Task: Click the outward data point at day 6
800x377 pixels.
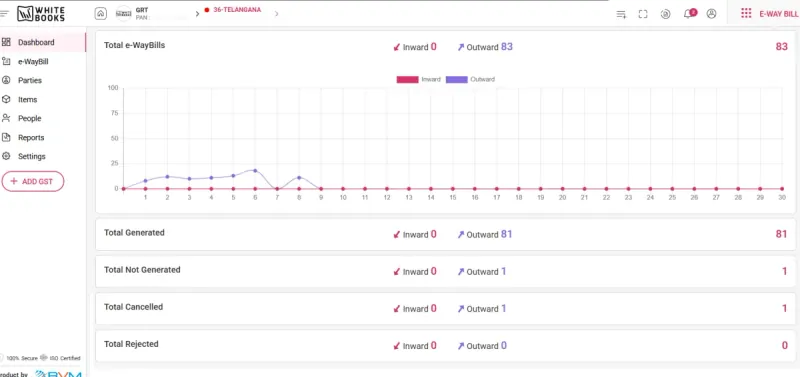Action: point(255,170)
